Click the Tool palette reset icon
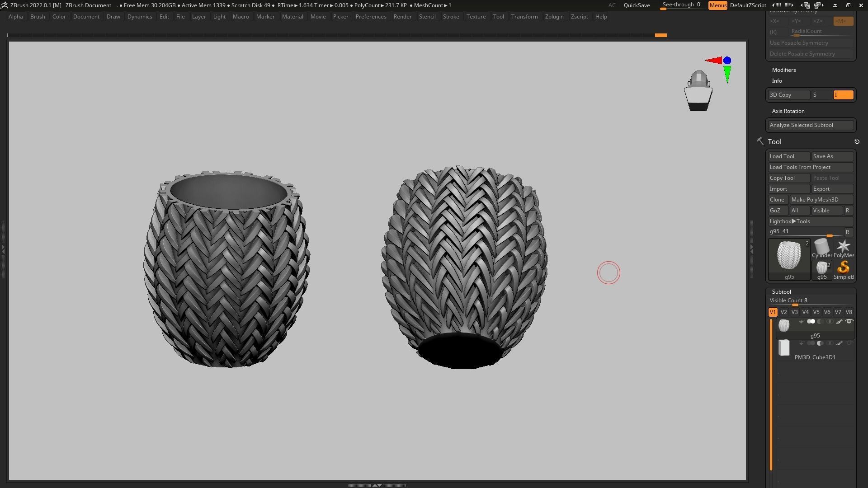868x488 pixels. (857, 142)
